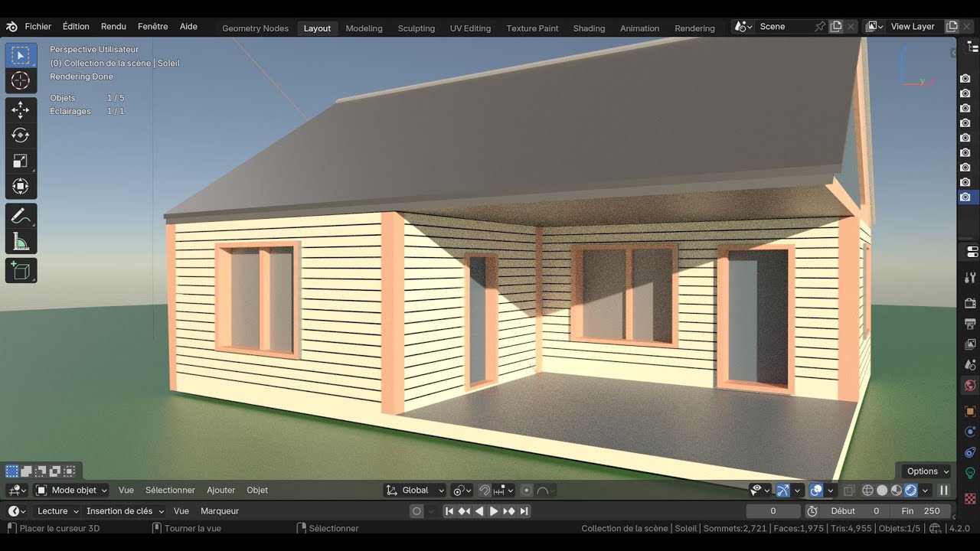This screenshot has height=551, width=980.
Task: Open the Render properties tab
Action: 970,303
